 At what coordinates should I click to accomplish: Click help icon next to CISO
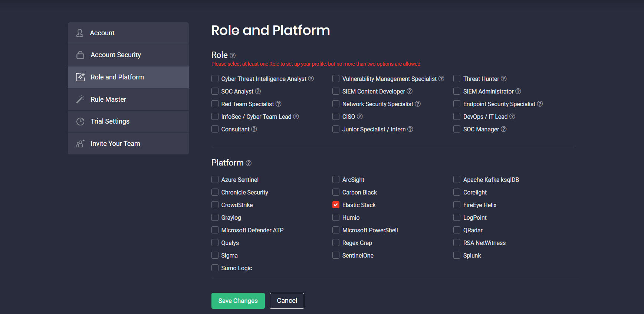tap(359, 117)
